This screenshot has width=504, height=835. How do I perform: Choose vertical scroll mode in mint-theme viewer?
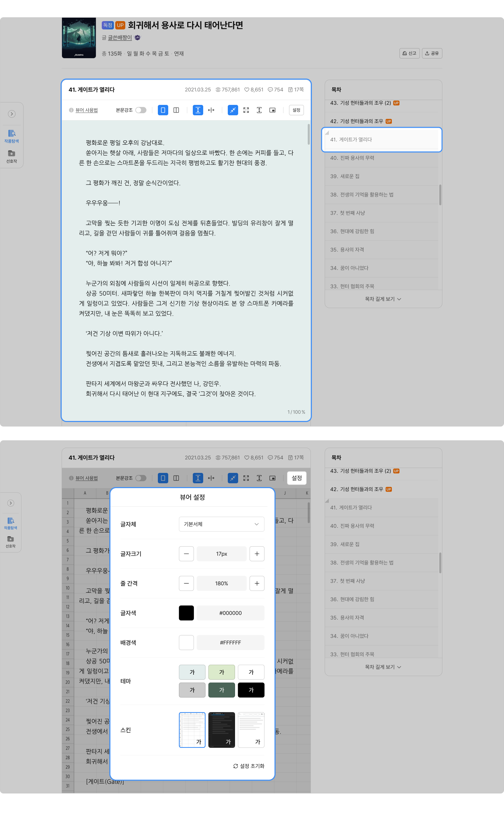(x=198, y=110)
